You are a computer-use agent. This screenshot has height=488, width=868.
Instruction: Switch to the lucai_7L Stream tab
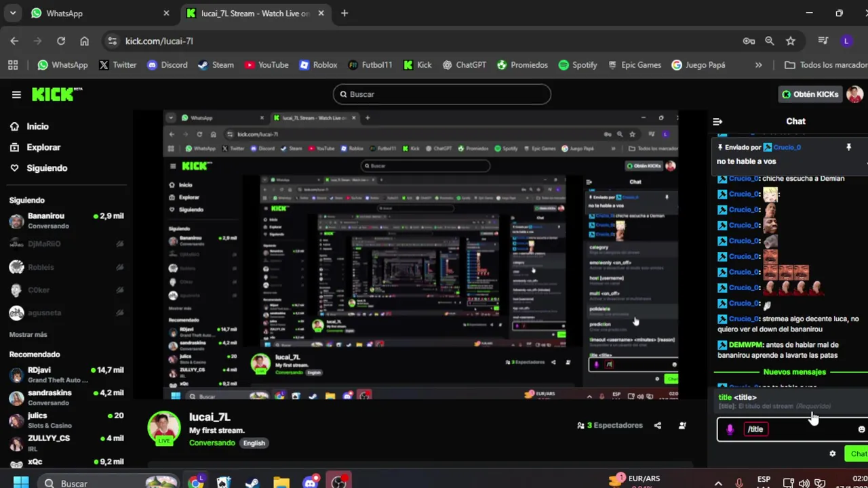click(x=256, y=13)
